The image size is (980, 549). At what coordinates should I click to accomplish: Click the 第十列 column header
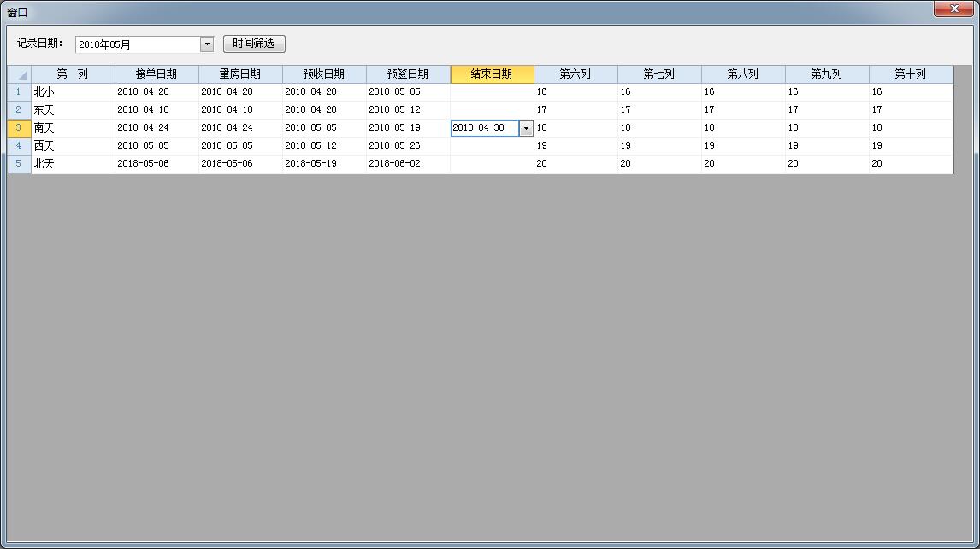tap(911, 74)
